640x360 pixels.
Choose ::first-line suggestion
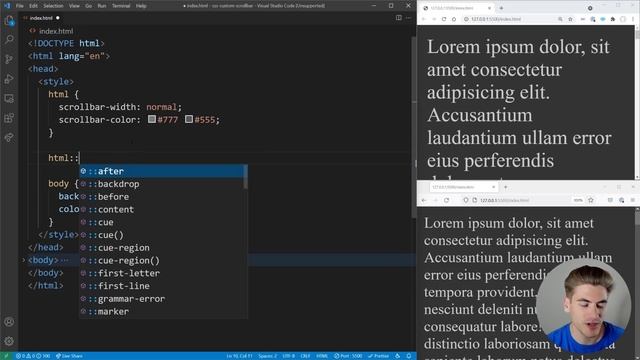[162, 286]
